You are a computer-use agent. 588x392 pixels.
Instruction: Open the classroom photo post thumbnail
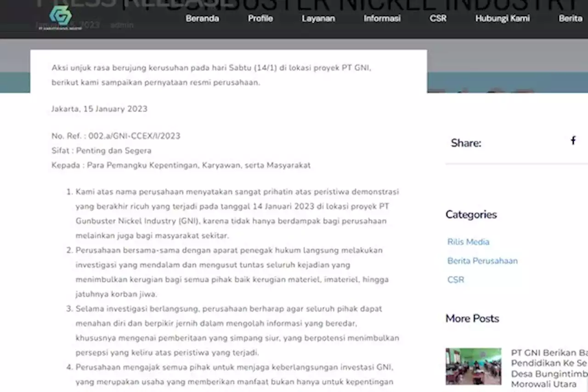click(473, 366)
